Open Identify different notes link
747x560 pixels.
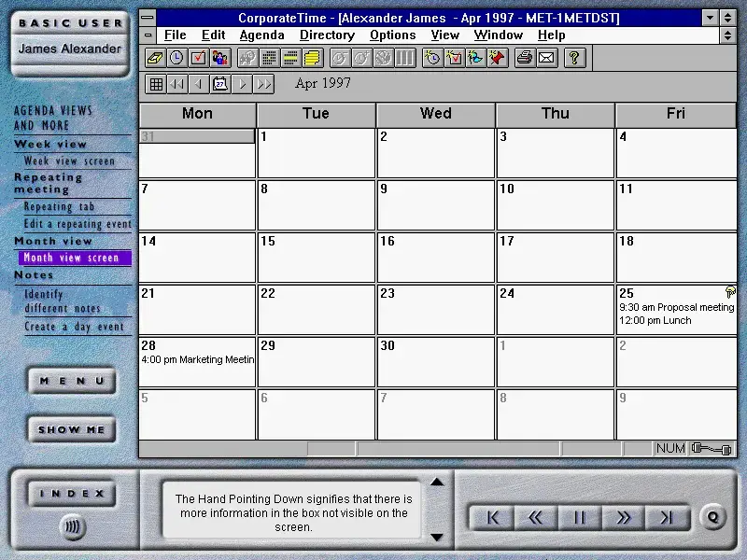click(63, 301)
